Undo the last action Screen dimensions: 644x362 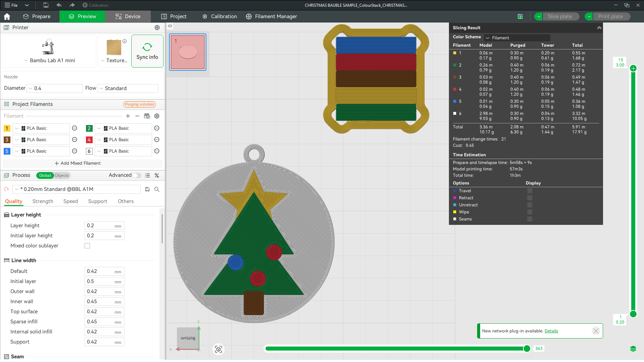pyautogui.click(x=59, y=5)
